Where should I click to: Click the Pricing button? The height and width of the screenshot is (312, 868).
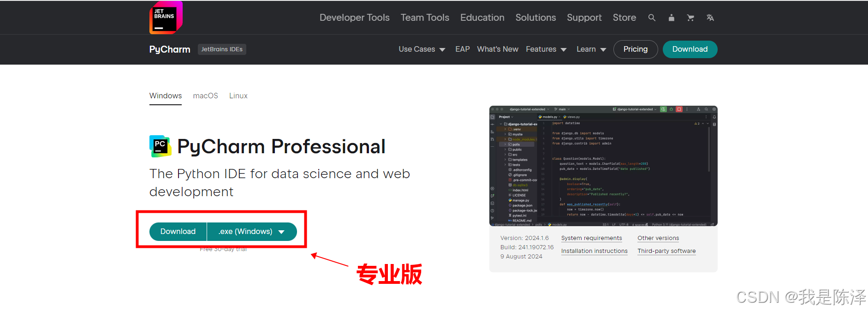(x=636, y=49)
